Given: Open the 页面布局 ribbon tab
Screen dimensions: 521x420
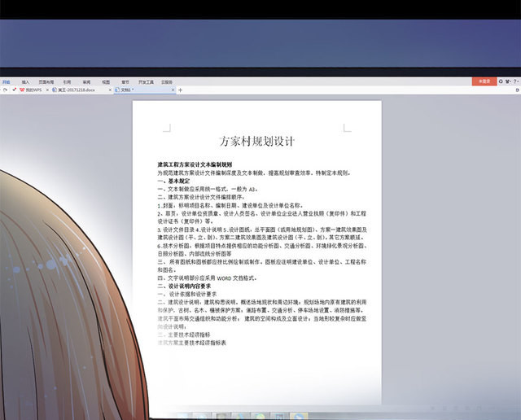Looking at the screenshot, I should (x=46, y=82).
